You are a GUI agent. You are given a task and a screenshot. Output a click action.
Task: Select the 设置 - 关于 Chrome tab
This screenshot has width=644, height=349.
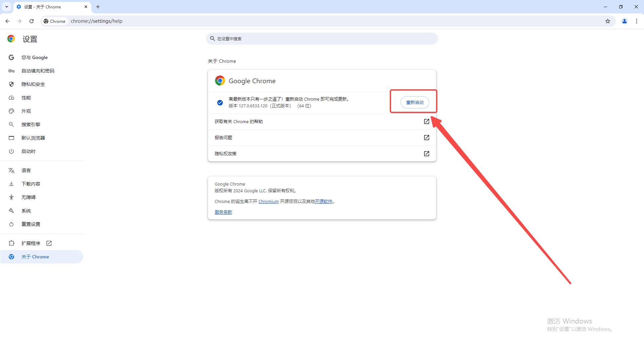point(52,7)
